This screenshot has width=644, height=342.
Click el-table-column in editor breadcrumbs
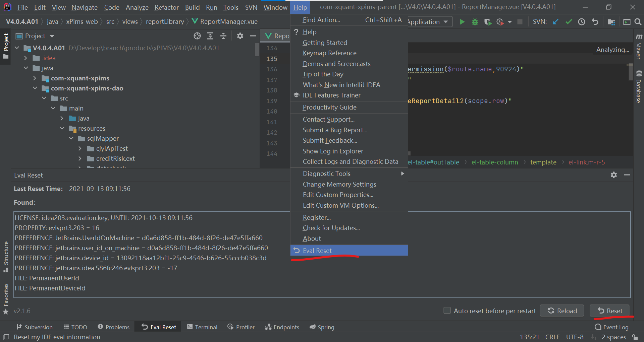click(495, 162)
